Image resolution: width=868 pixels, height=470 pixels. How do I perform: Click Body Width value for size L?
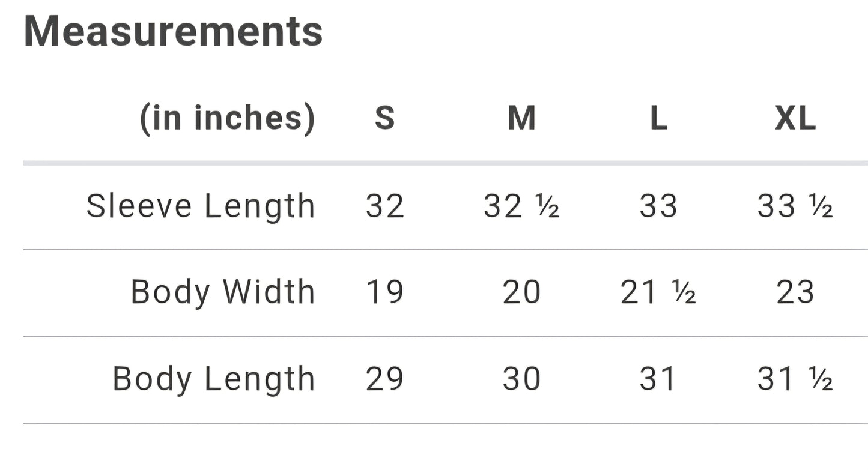(658, 293)
